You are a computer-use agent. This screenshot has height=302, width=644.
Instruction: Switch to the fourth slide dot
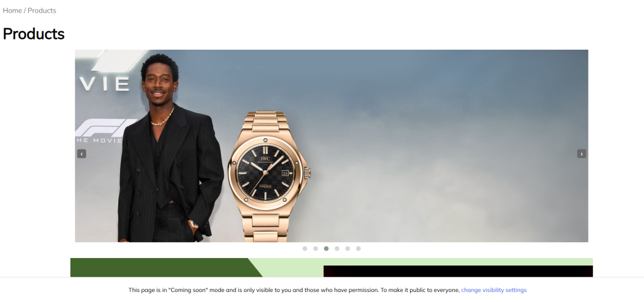pos(337,249)
